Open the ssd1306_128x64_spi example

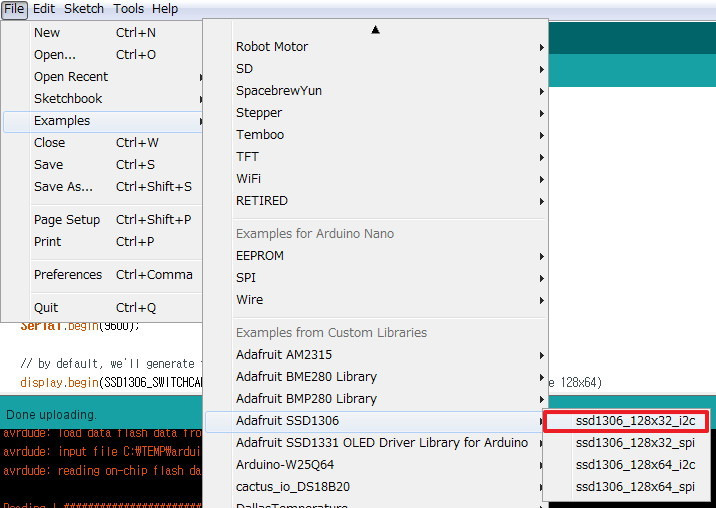[x=626, y=487]
